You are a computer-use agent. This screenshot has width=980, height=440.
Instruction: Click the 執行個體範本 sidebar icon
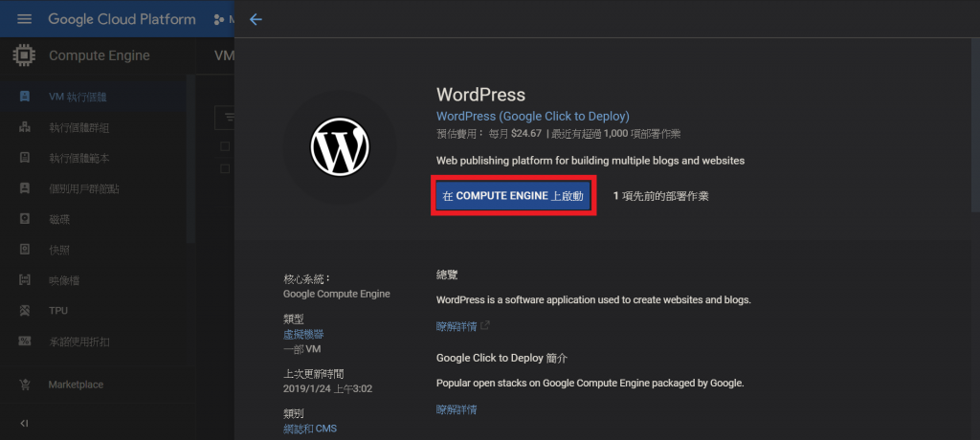click(24, 158)
